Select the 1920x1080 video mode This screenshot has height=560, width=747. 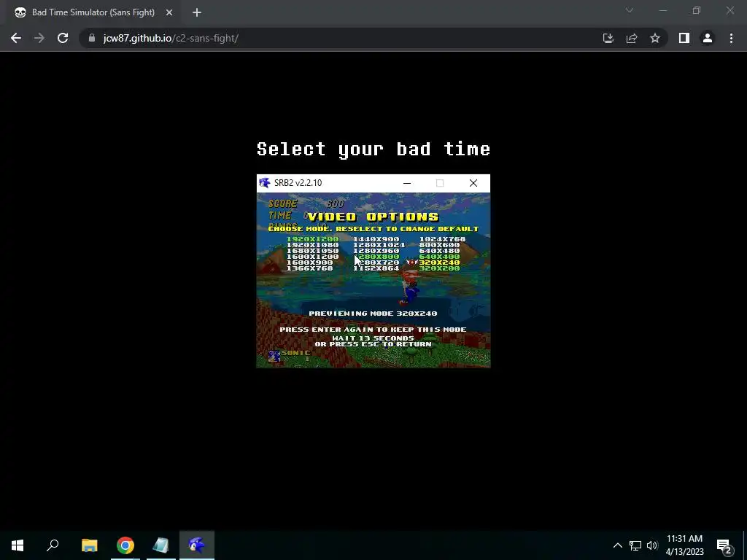tap(312, 245)
